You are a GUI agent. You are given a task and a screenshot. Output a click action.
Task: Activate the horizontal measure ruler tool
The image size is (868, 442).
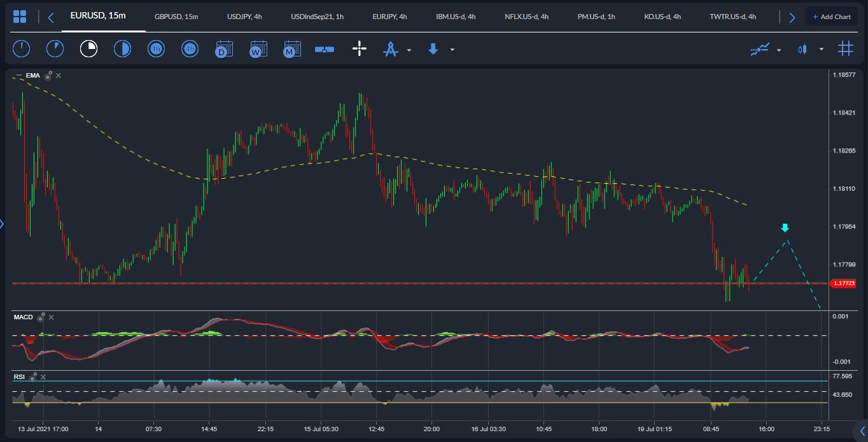click(x=325, y=50)
